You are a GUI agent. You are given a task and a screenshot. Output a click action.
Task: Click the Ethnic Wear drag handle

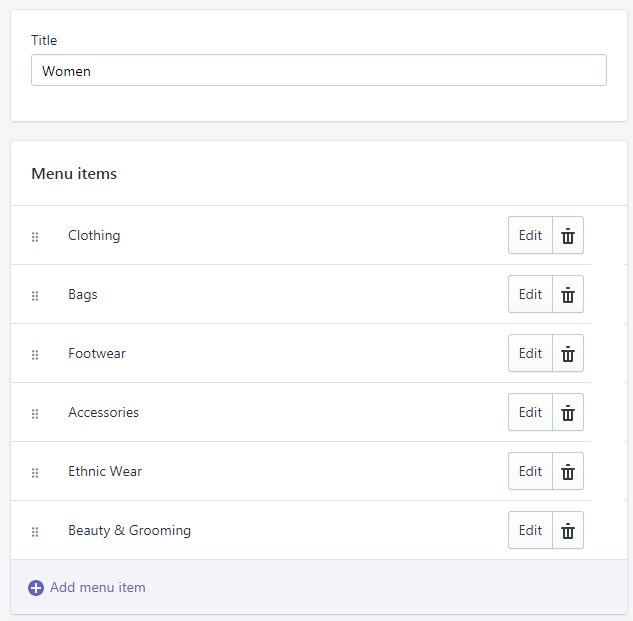point(35,473)
